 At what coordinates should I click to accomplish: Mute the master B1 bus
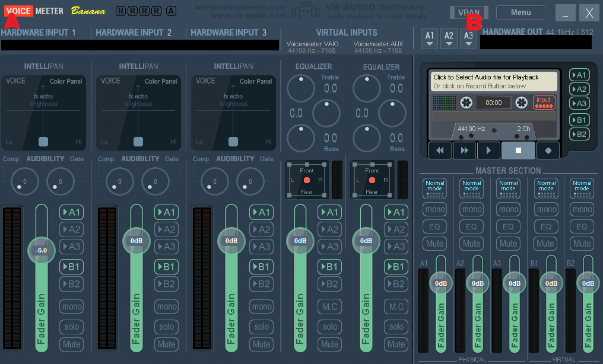tap(546, 244)
